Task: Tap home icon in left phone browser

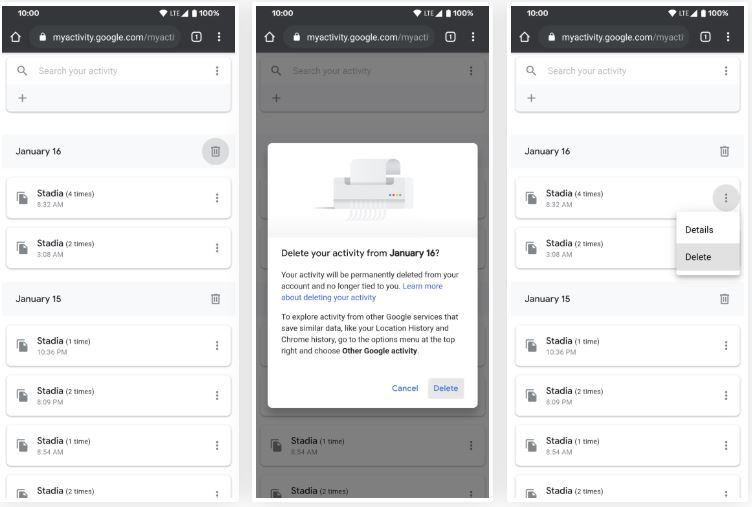Action: (x=15, y=37)
